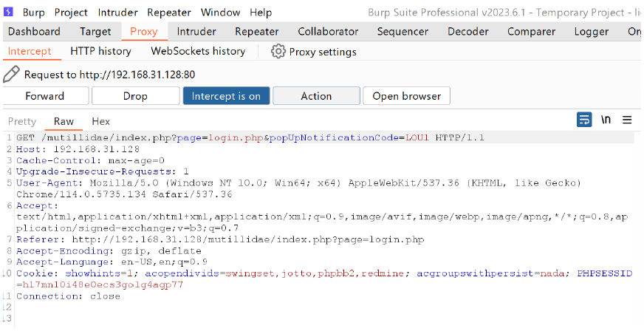Open the Collaborator tab
This screenshot has width=644, height=331.
pyautogui.click(x=328, y=32)
